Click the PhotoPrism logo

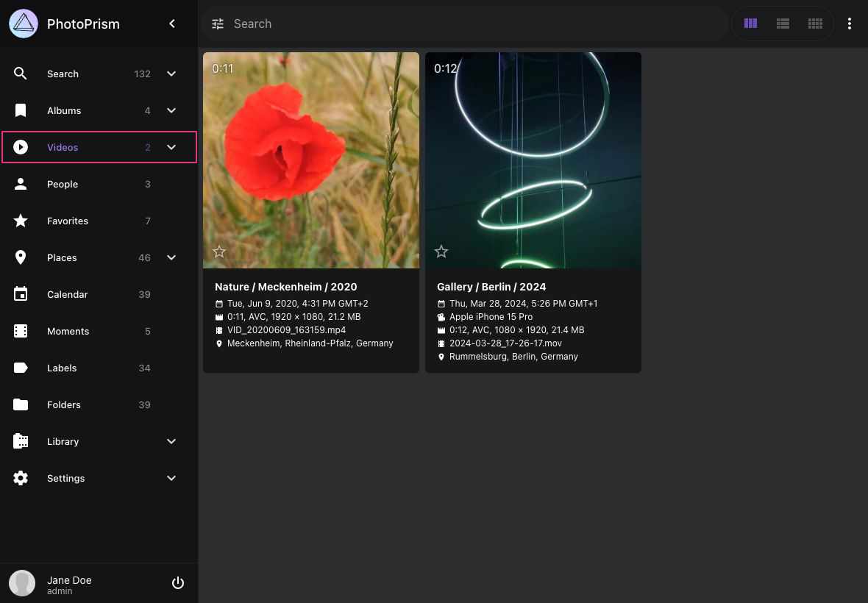(x=23, y=24)
